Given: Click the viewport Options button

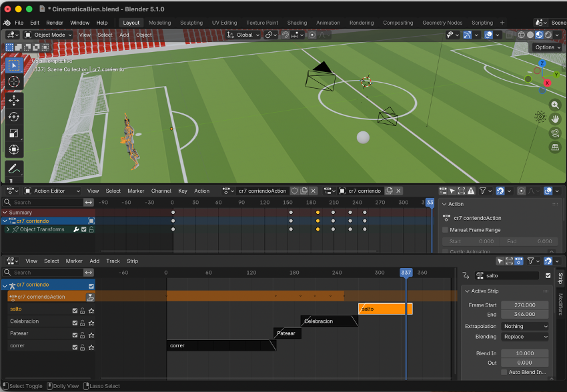Looking at the screenshot, I should pos(547,47).
